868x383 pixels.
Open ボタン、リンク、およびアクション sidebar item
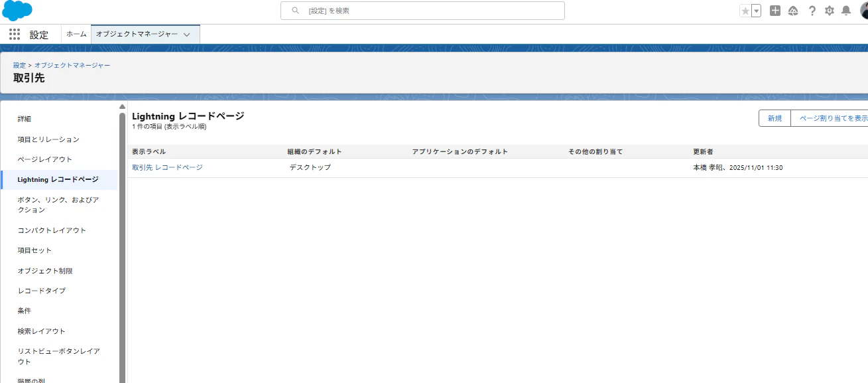click(x=60, y=204)
